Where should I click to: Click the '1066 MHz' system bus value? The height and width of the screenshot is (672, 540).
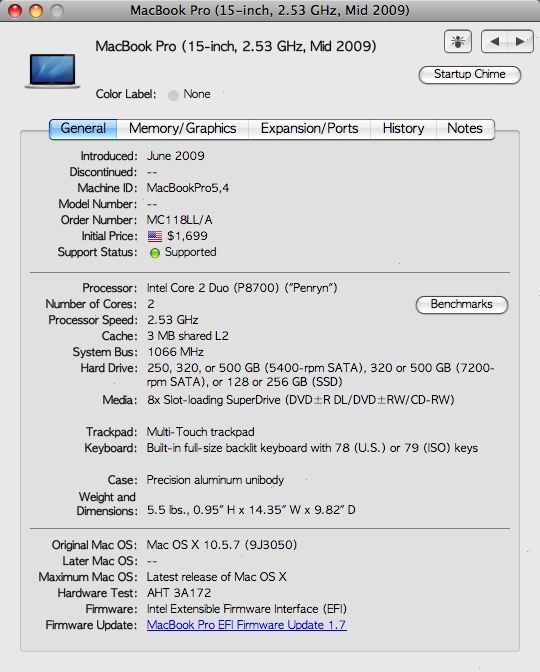tap(175, 352)
